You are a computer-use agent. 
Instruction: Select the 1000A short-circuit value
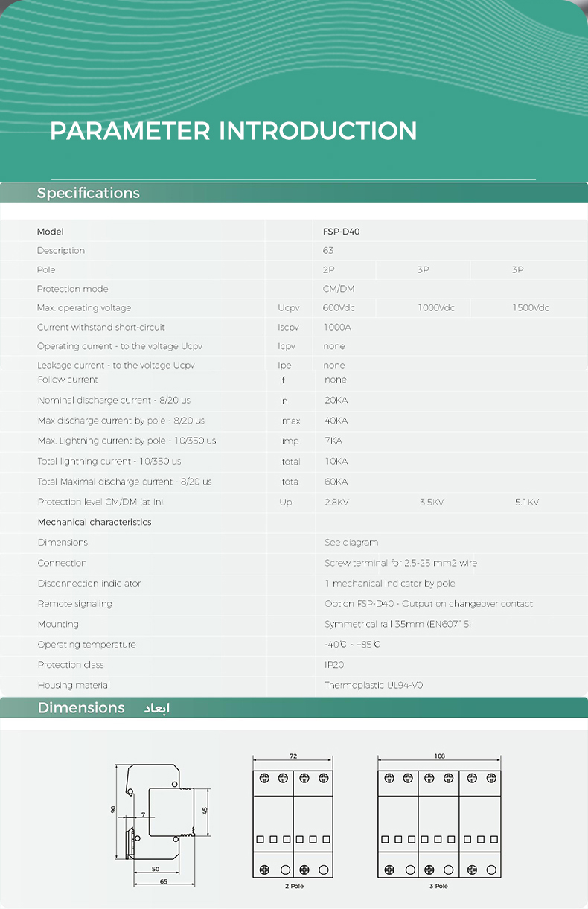click(x=337, y=328)
